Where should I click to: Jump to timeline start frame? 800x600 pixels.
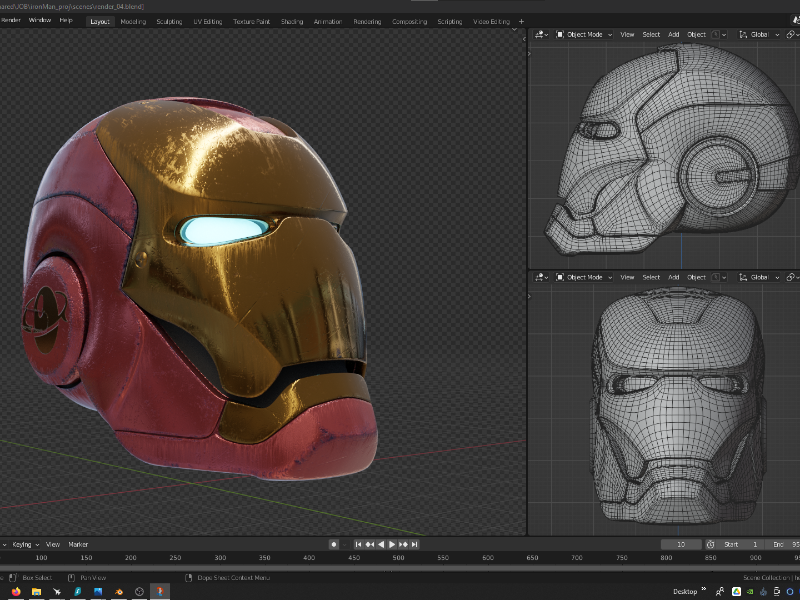(x=358, y=544)
